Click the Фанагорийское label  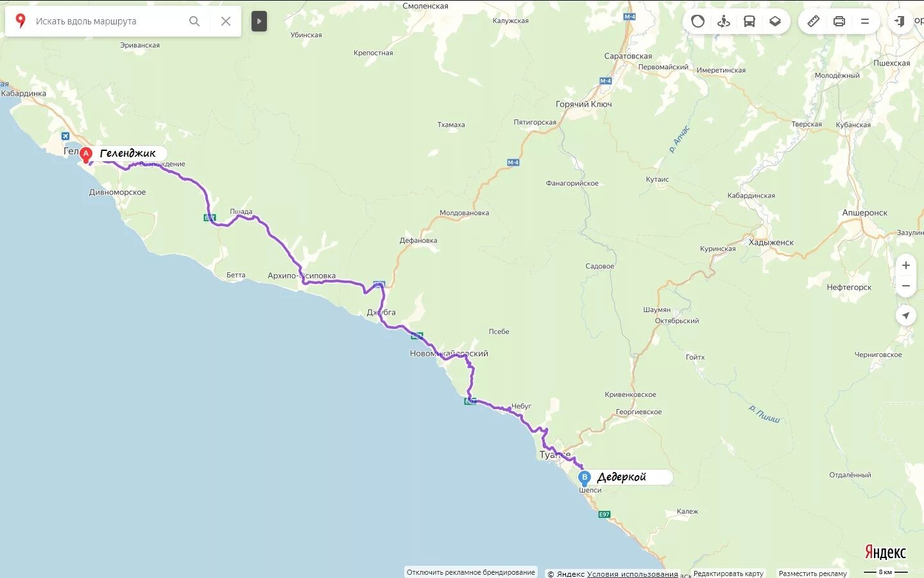pos(572,184)
